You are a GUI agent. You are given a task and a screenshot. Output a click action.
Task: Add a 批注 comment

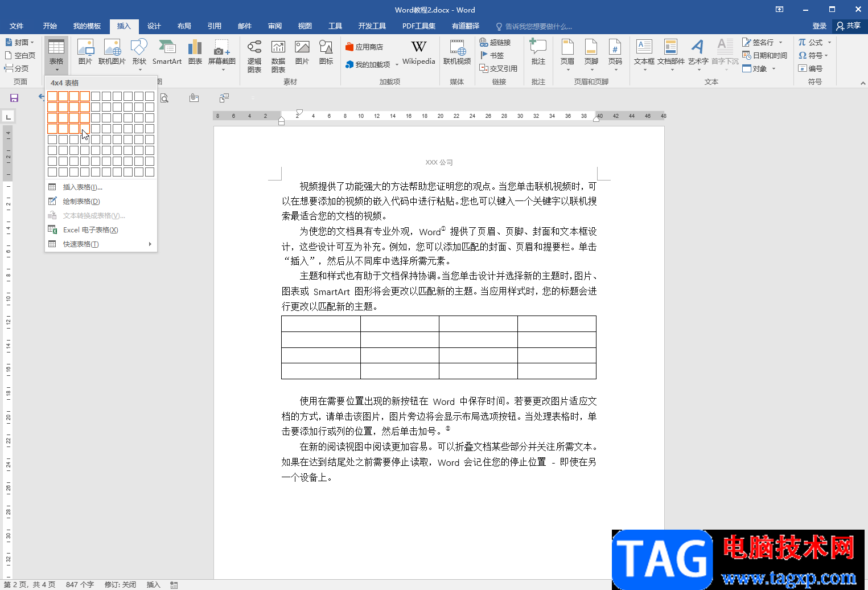[538, 52]
